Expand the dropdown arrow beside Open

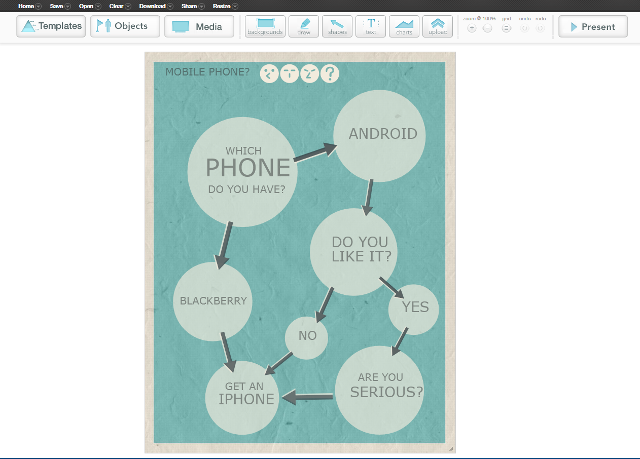[x=98, y=7]
